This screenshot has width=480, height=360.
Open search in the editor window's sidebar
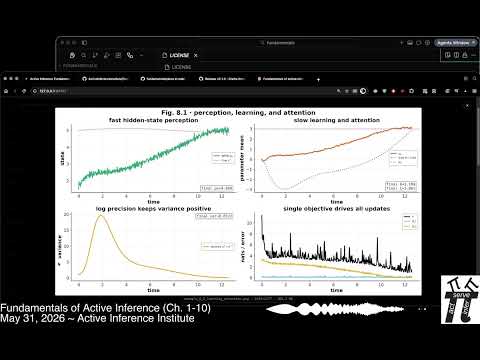[x=84, y=55]
